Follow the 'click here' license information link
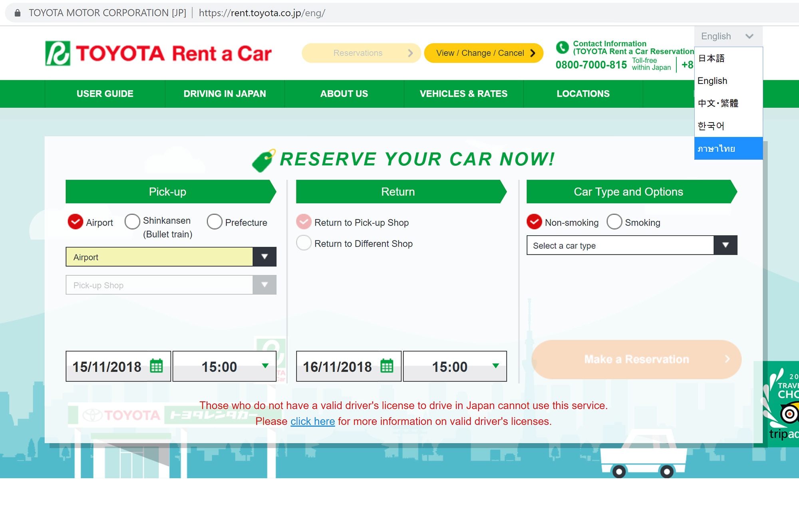The image size is (799, 532). point(312,421)
